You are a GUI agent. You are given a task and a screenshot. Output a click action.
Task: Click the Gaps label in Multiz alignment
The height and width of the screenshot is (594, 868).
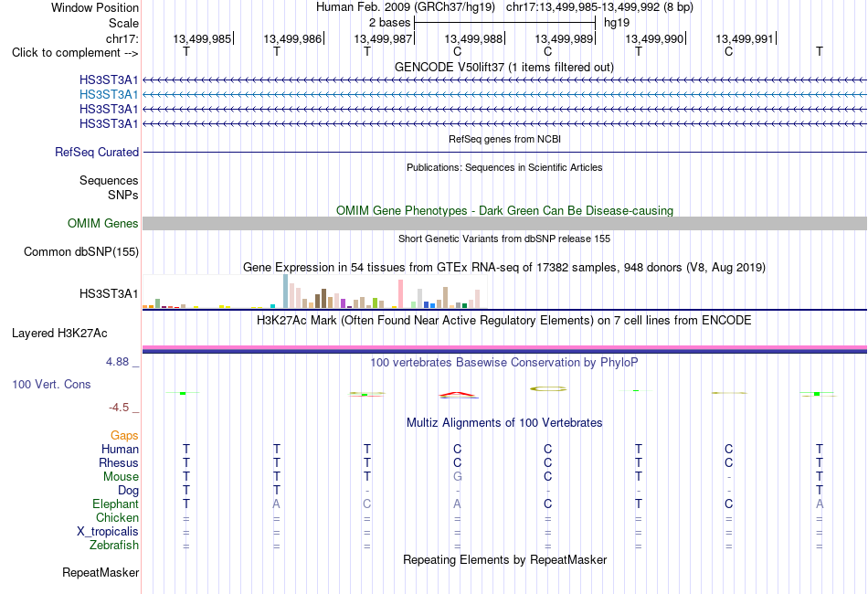124,436
